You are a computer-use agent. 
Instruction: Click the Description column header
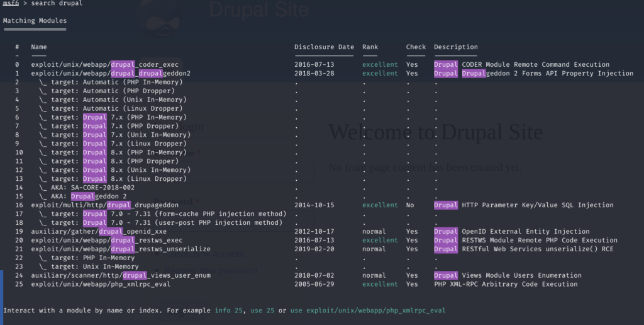pos(456,47)
